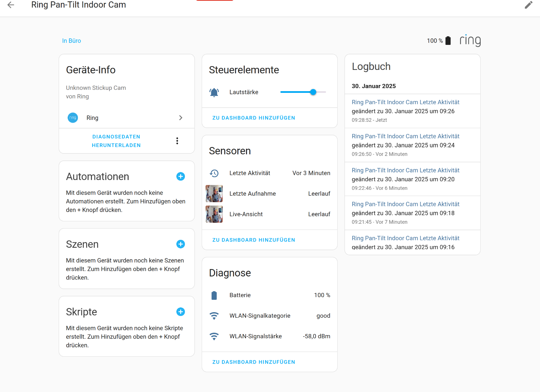The height and width of the screenshot is (392, 540).
Task: Click the 09:26:50 - Vor 2 Minuten timestamp
Action: pos(379,154)
